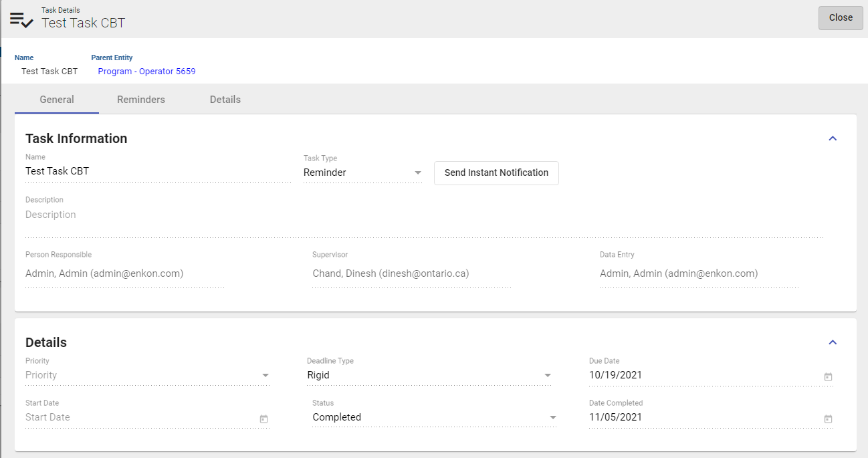Image resolution: width=868 pixels, height=458 pixels.
Task: Open the Start Date calendar picker icon
Action: click(263, 419)
